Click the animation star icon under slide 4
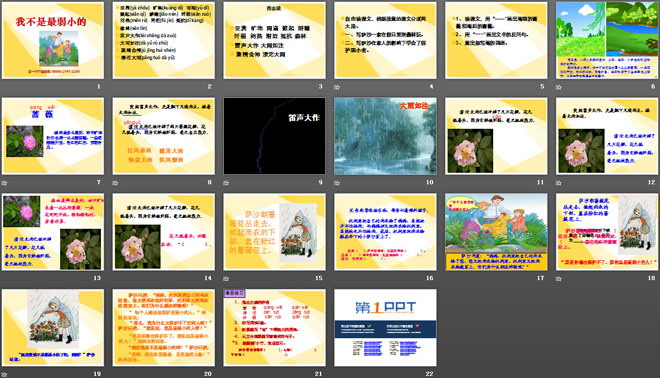The height and width of the screenshot is (378, 660). pos(337,87)
